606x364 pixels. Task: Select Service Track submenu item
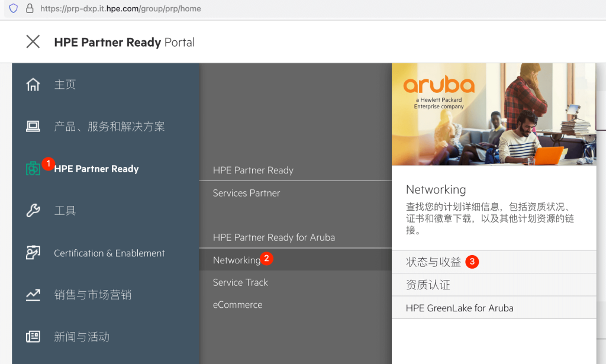click(x=240, y=282)
